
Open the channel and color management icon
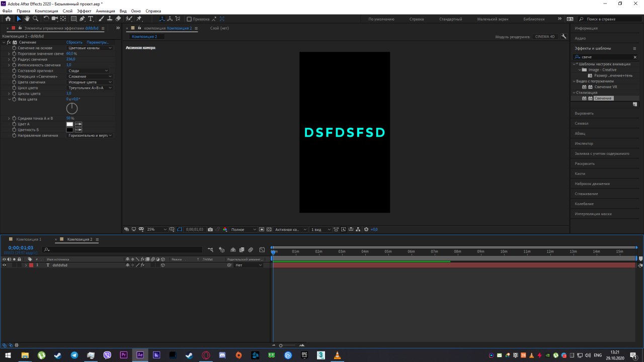tap(225, 229)
